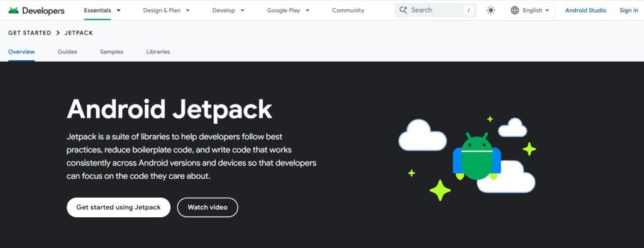
Task: Click Get started using Jetpack button
Action: click(118, 207)
